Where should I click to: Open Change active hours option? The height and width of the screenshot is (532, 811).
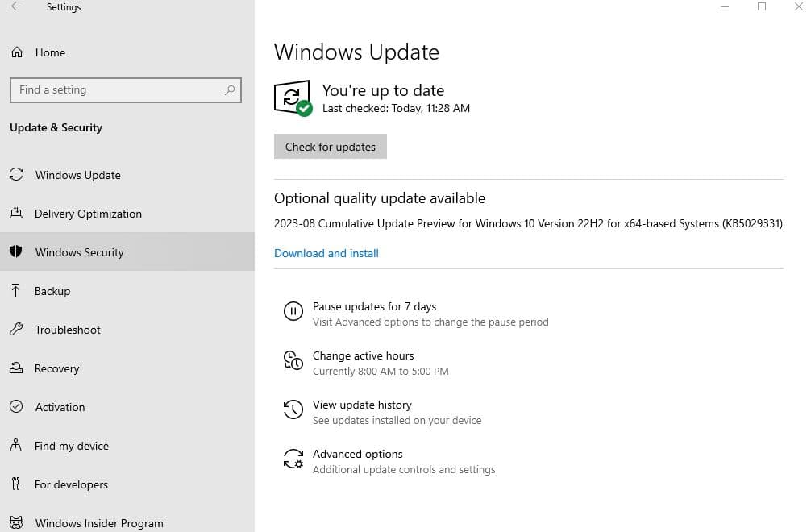(x=363, y=355)
